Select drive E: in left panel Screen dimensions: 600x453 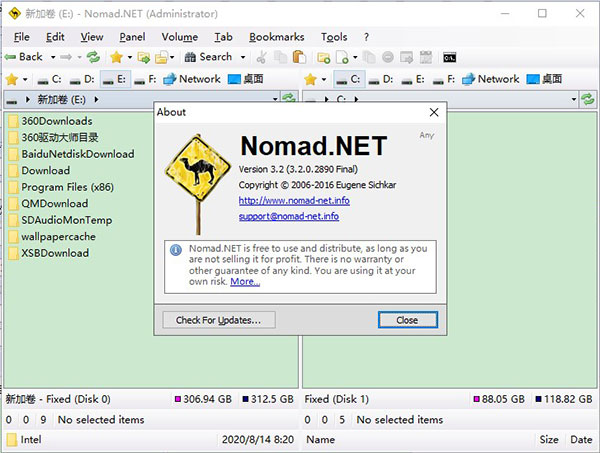116,80
